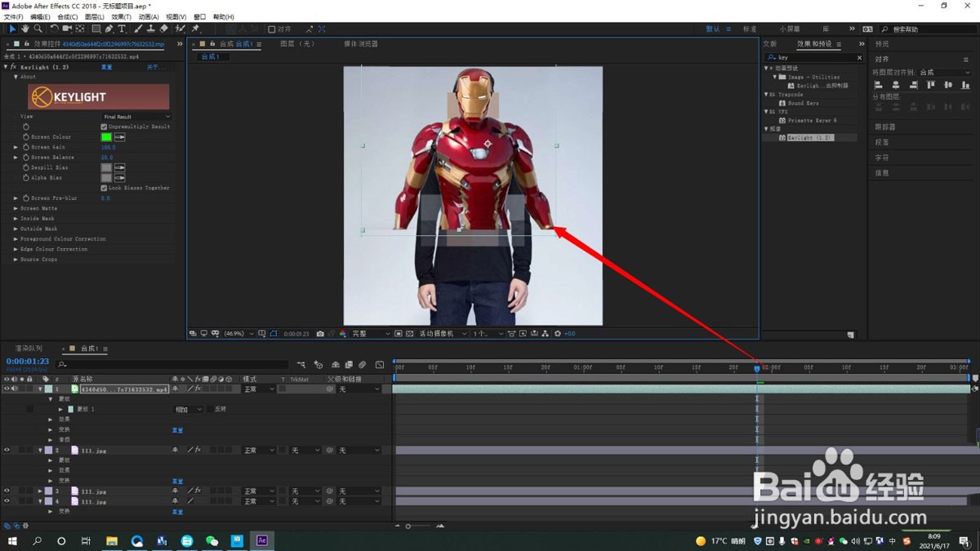Expand Foreground Colour Correction group
Image resolution: width=980 pixels, height=551 pixels.
pyautogui.click(x=16, y=239)
